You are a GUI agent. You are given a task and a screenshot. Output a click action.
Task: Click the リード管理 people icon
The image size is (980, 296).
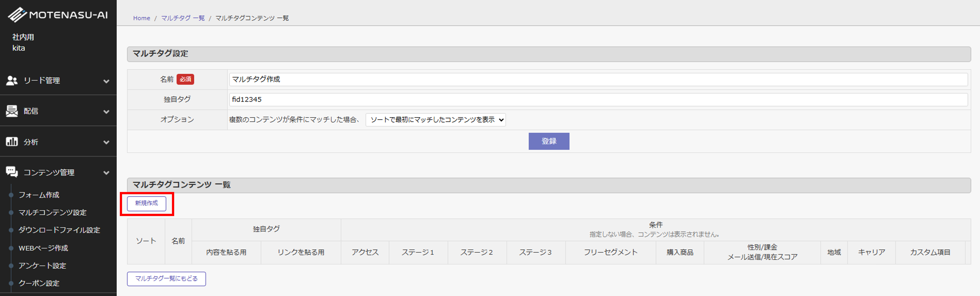[x=12, y=81]
